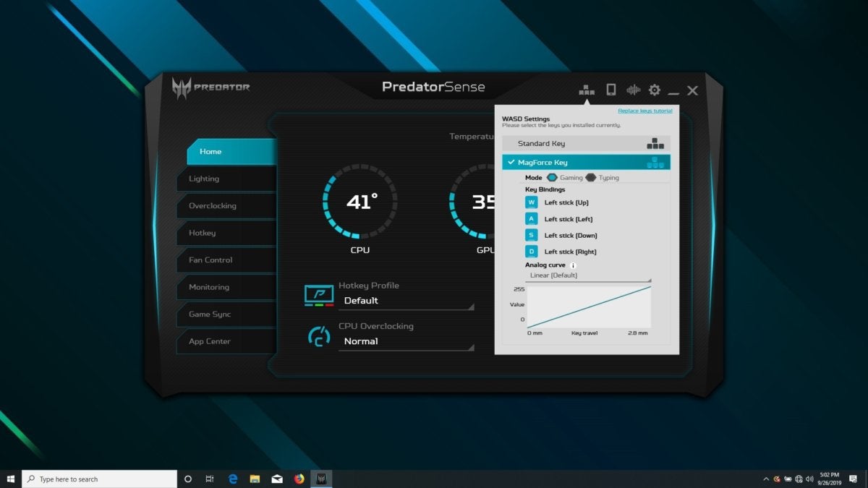Click the PredatorSense title text
Viewport: 868px width, 488px height.
(433, 87)
